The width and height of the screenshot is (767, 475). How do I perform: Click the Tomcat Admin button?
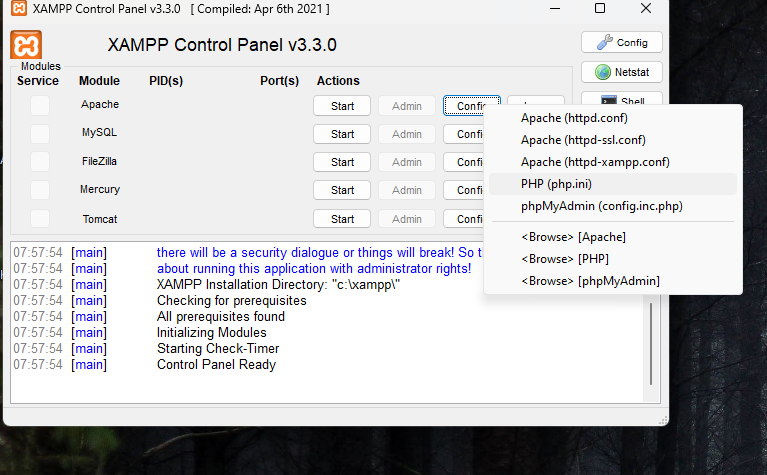tap(406, 219)
